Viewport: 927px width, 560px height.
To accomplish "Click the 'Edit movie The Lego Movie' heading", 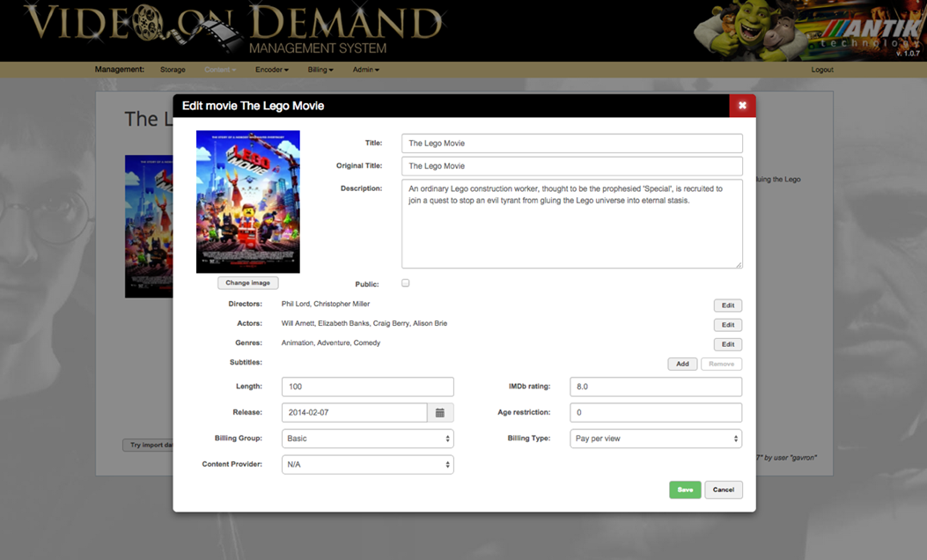I will tap(253, 106).
